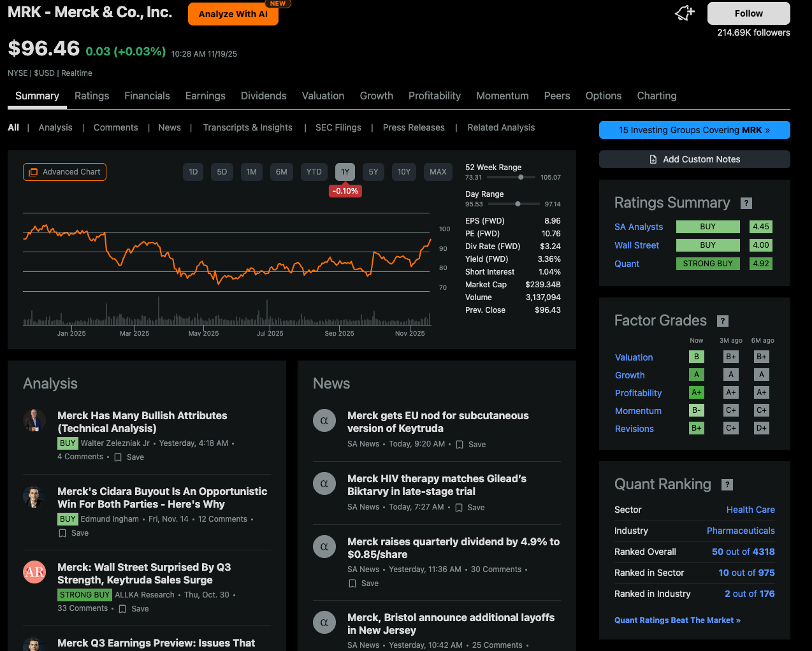Save the Cidara Buyout analysis article
This screenshot has width=812, height=651.
[x=74, y=533]
